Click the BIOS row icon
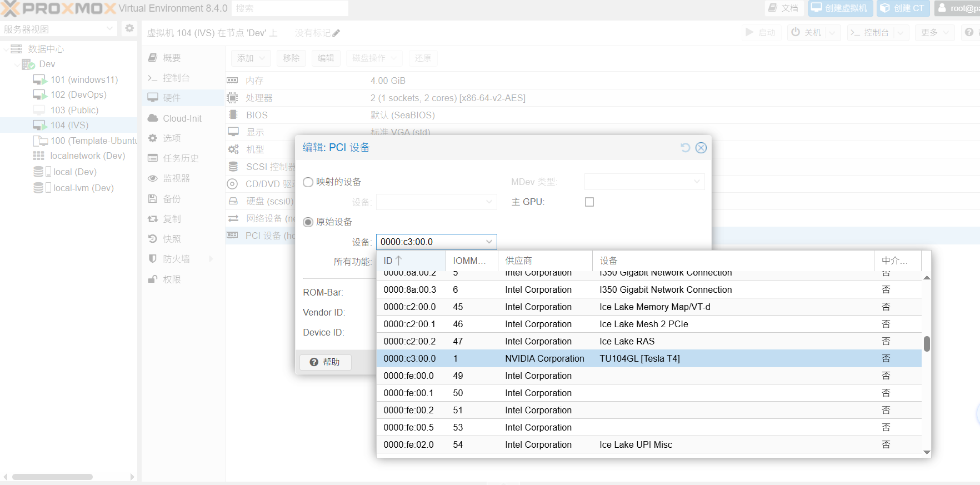Image resolution: width=980 pixels, height=485 pixels. pyautogui.click(x=233, y=115)
